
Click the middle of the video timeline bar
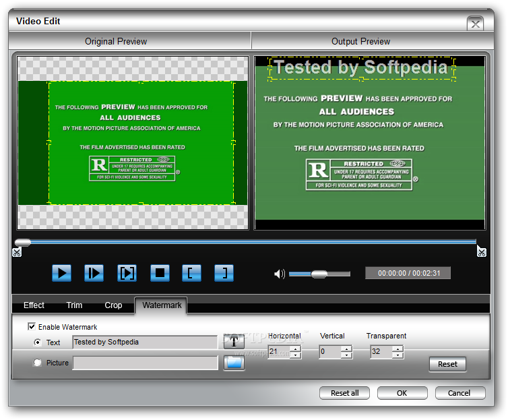click(245, 242)
